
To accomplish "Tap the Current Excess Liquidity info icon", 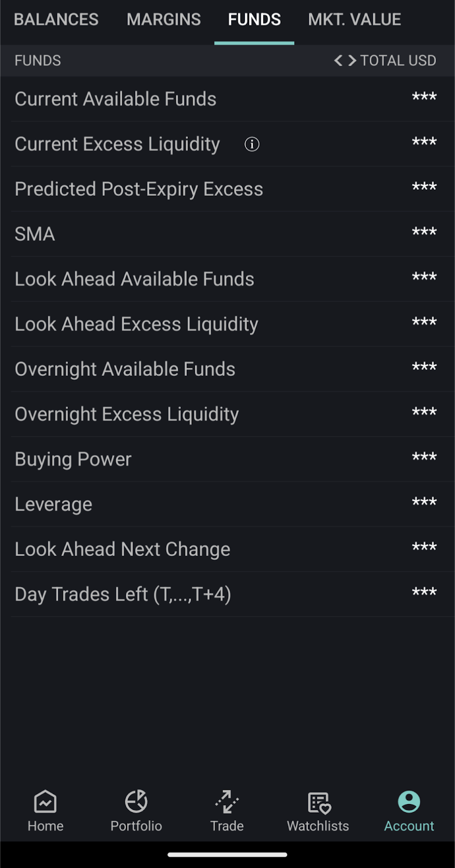I will coord(252,144).
